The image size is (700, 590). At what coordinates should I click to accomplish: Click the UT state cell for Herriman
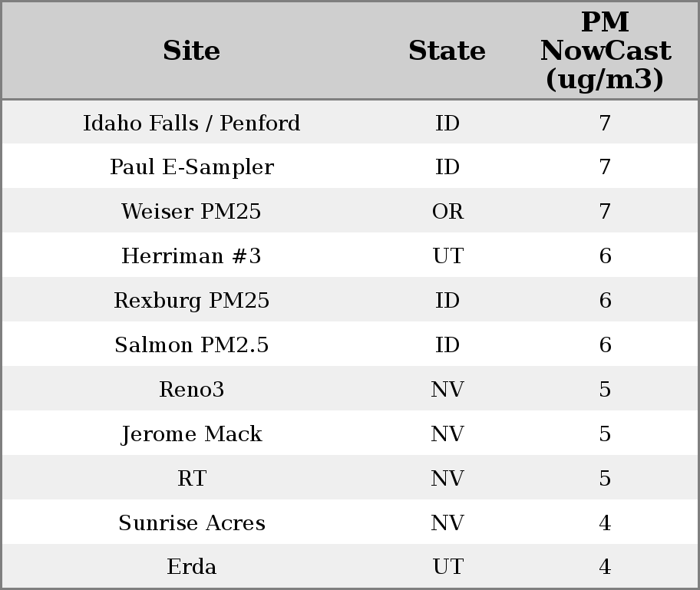(447, 256)
